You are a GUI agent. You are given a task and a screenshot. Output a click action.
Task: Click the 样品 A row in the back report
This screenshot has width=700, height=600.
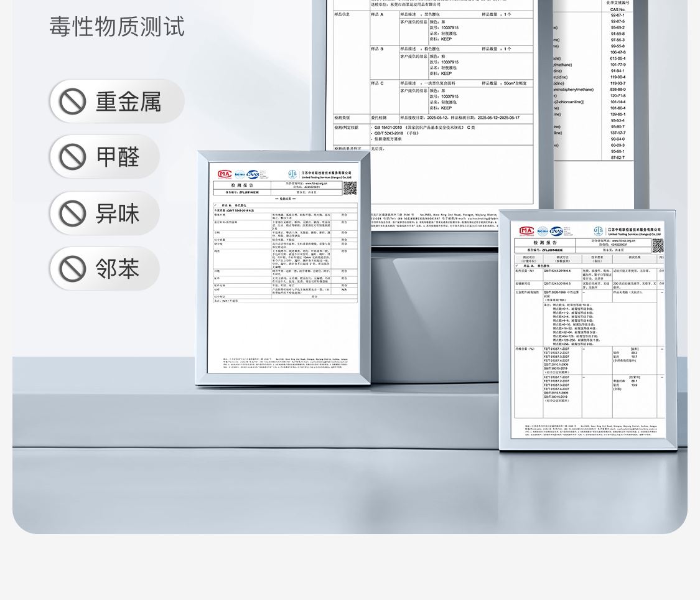pyautogui.click(x=378, y=14)
